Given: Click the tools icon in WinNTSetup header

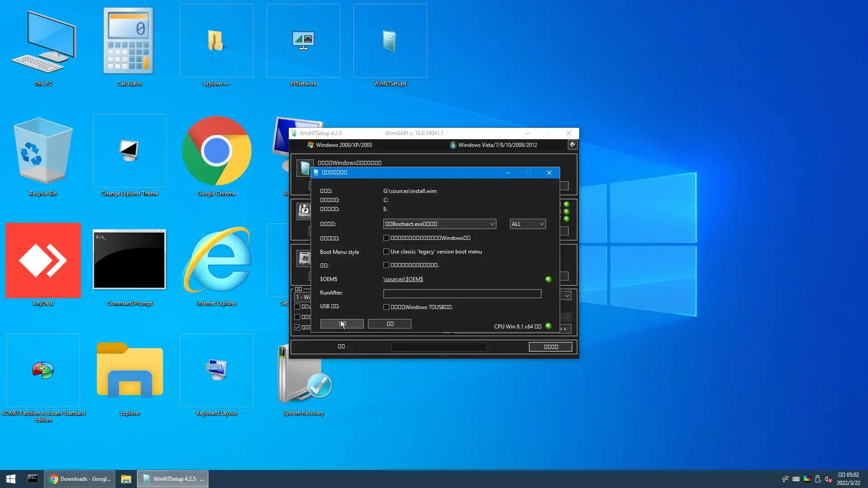Looking at the screenshot, I should point(572,145).
